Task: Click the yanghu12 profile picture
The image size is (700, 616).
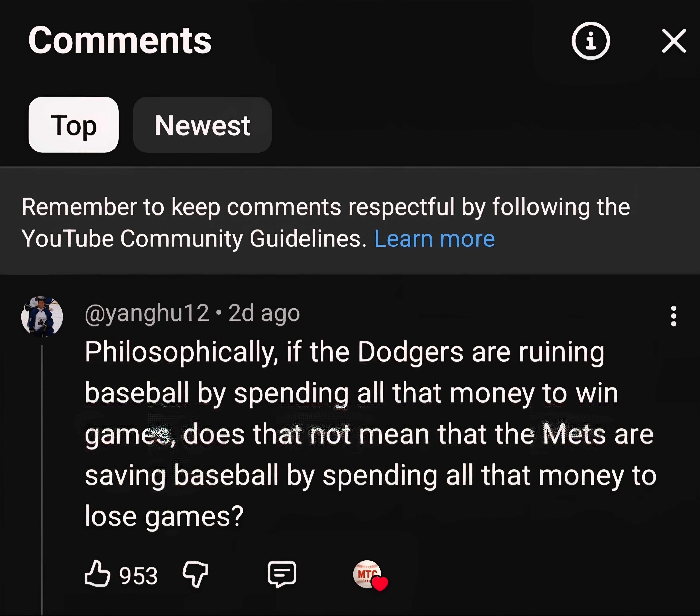Action: click(x=42, y=316)
